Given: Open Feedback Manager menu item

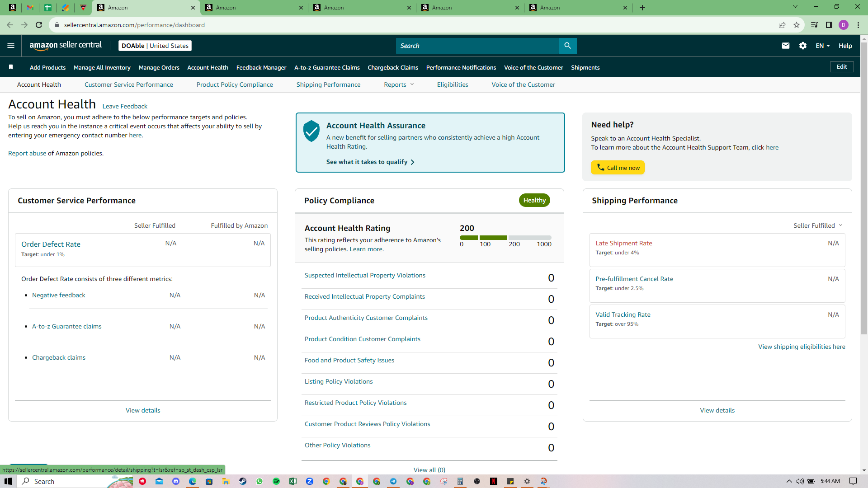Looking at the screenshot, I should click(261, 67).
